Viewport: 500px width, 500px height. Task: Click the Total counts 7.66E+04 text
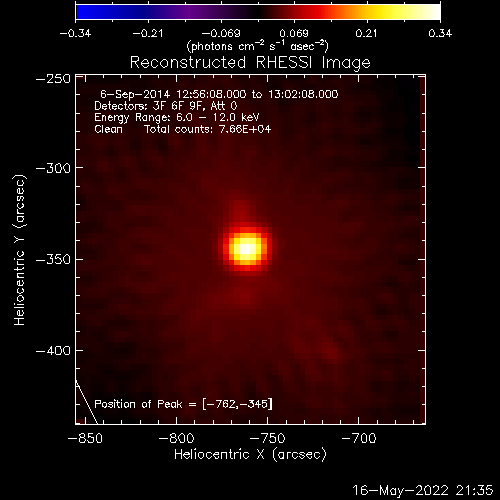click(208, 129)
